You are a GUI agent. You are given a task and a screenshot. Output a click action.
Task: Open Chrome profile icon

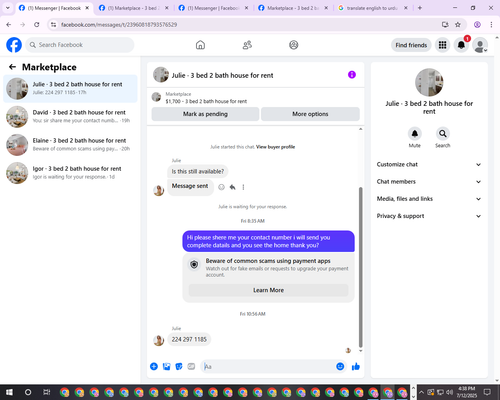[477, 24]
